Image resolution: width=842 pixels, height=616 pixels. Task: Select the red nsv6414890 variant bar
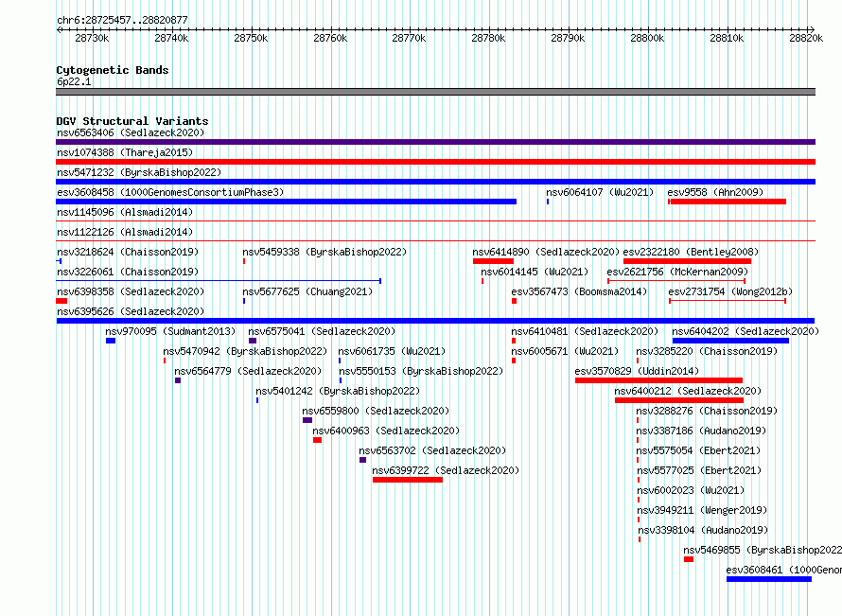pos(493,261)
